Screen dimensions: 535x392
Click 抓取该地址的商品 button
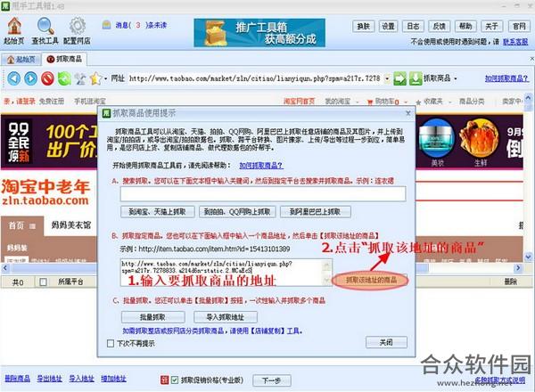click(x=371, y=281)
